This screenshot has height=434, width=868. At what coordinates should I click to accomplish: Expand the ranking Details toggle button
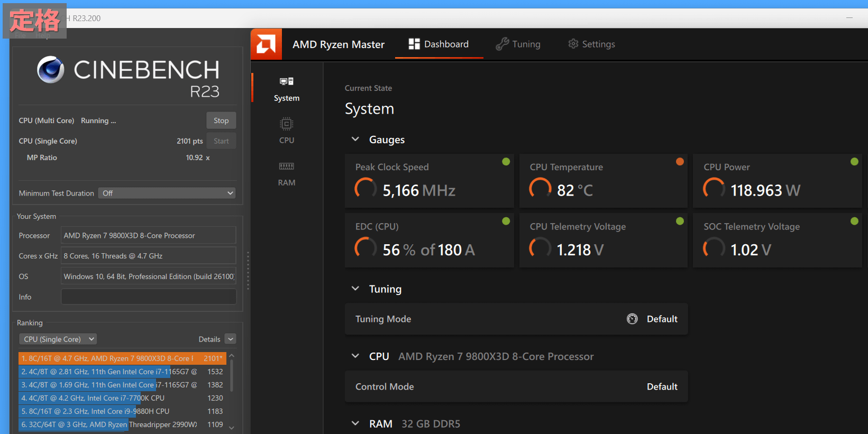[x=230, y=339]
